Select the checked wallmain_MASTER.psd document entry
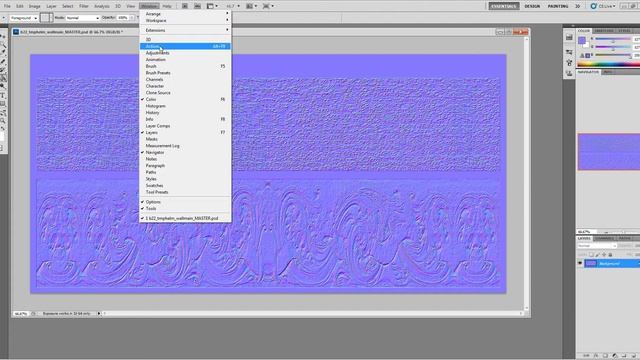 point(185,218)
